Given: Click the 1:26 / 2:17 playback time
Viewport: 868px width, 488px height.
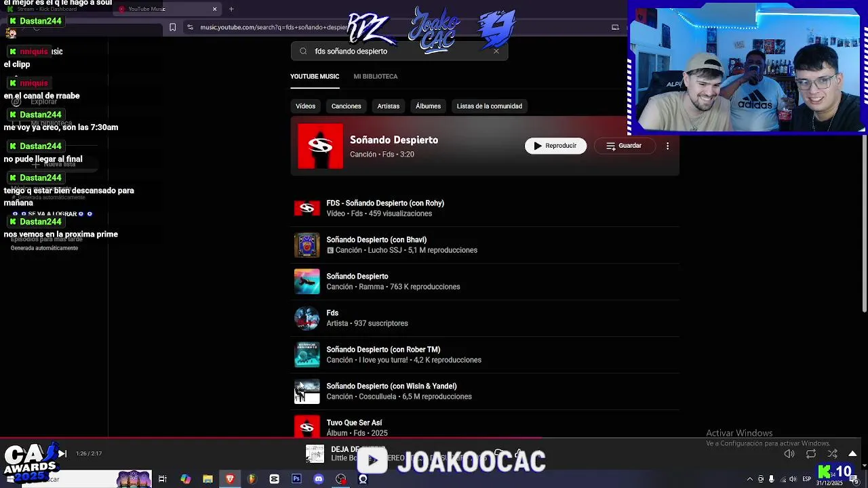Looking at the screenshot, I should pos(89,453).
